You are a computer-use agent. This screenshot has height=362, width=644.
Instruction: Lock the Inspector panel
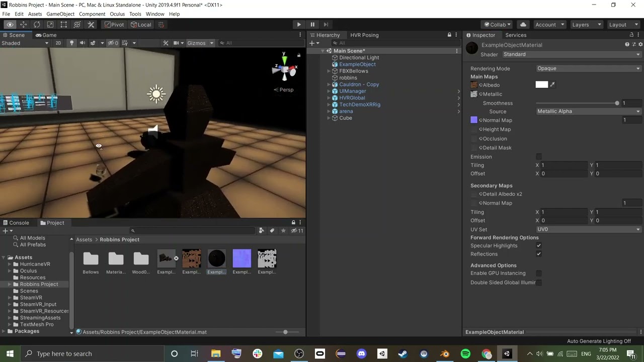[x=631, y=35]
